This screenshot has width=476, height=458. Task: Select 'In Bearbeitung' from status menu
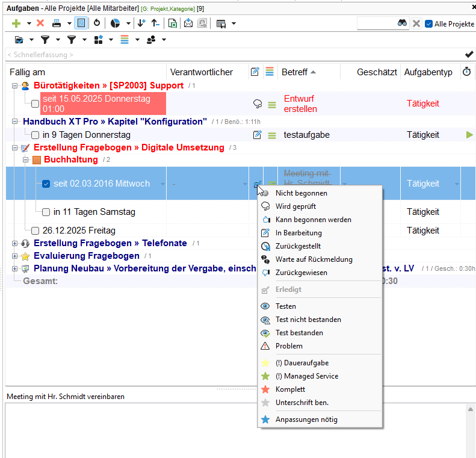tap(298, 233)
